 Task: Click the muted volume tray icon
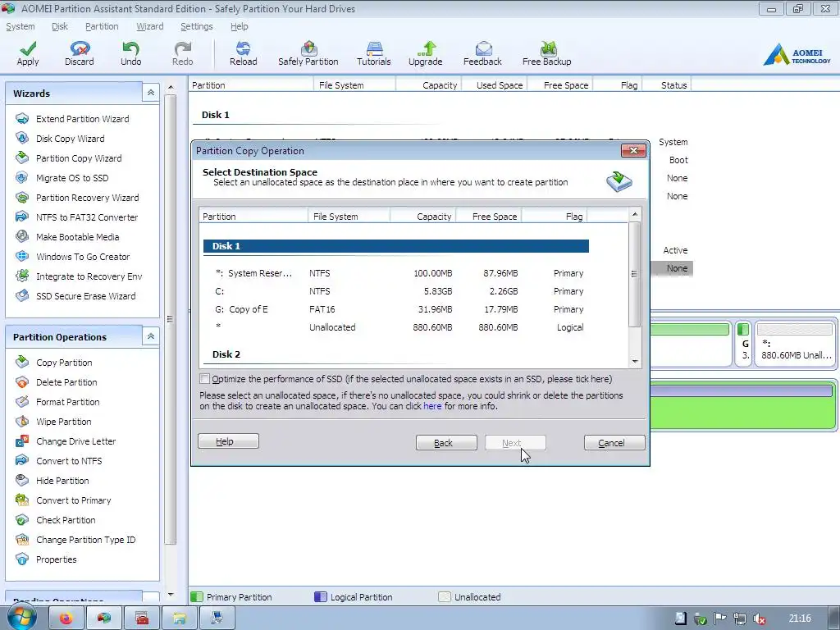pos(760,619)
